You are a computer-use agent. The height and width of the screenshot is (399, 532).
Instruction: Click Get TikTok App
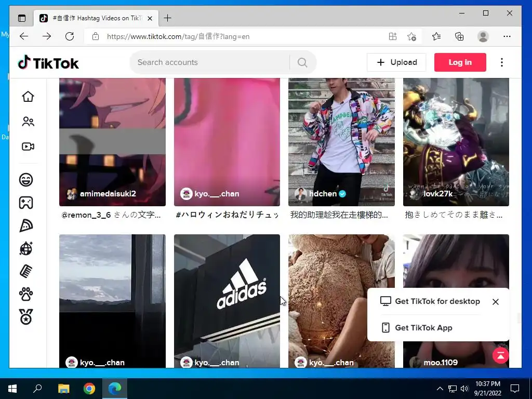pyautogui.click(x=417, y=328)
